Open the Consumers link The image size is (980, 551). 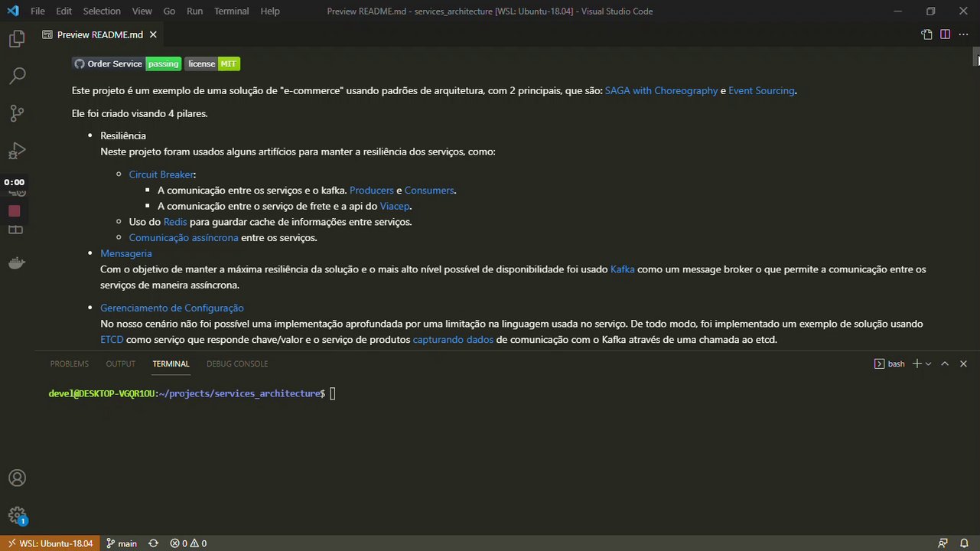(429, 191)
